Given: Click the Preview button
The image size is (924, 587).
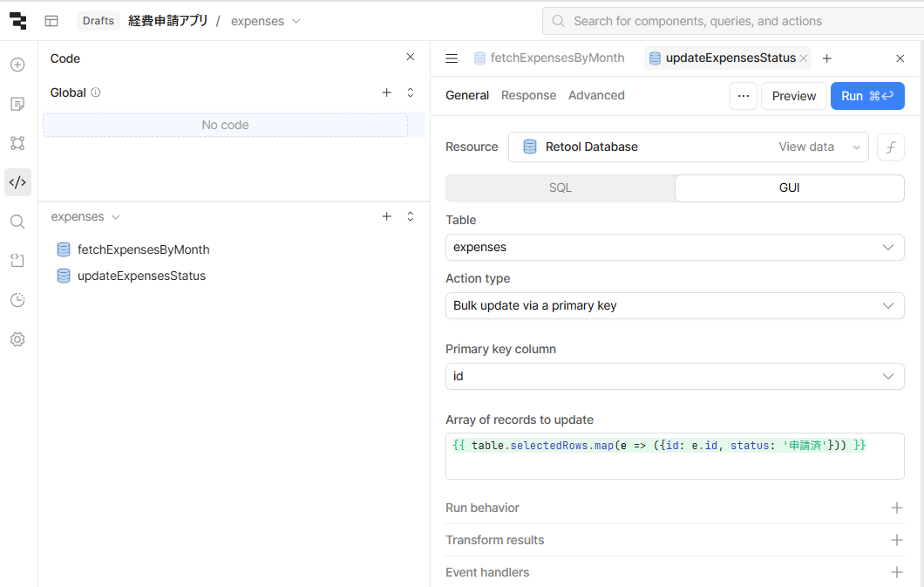Looking at the screenshot, I should [793, 96].
